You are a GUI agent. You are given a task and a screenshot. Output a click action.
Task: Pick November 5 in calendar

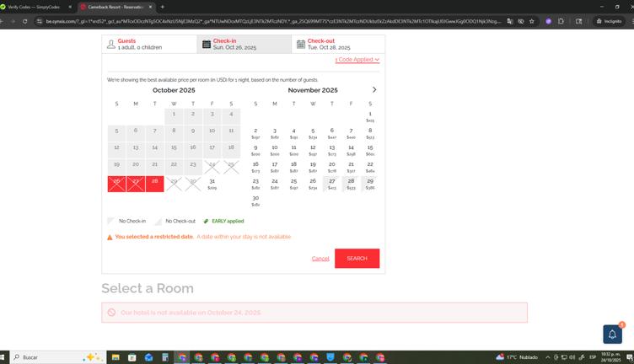[313, 134]
